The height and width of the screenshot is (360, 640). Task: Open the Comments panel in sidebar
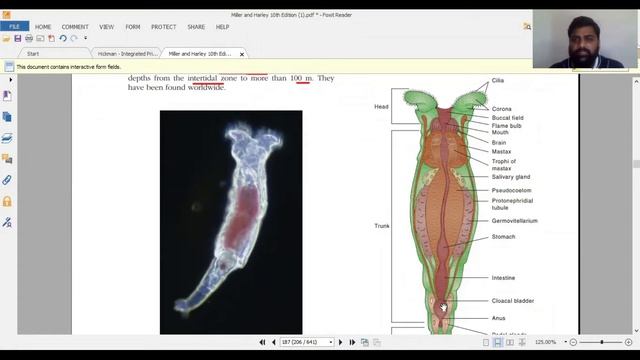pyautogui.click(x=7, y=159)
